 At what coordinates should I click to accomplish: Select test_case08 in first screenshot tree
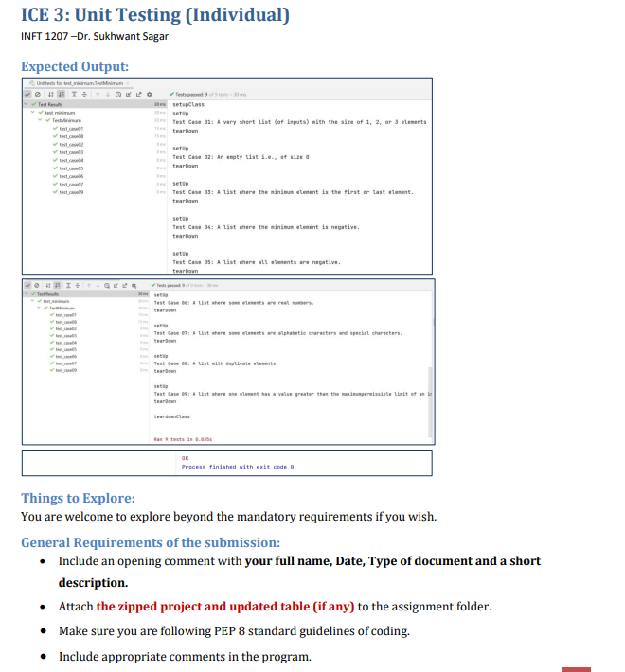coord(71,136)
